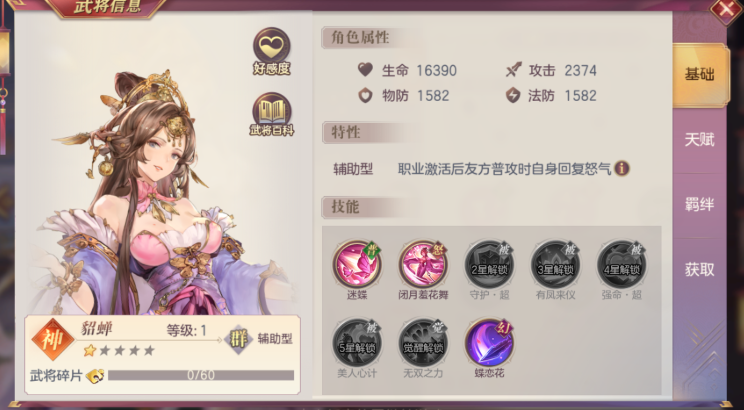Click the info icon beside trait description
The height and width of the screenshot is (410, 744).
point(622,168)
